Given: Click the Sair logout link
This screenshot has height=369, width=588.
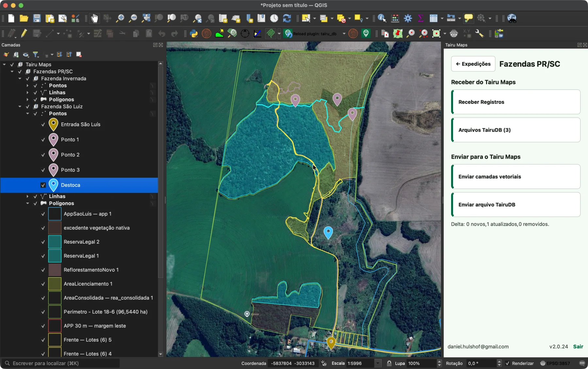Looking at the screenshot, I should pos(578,346).
